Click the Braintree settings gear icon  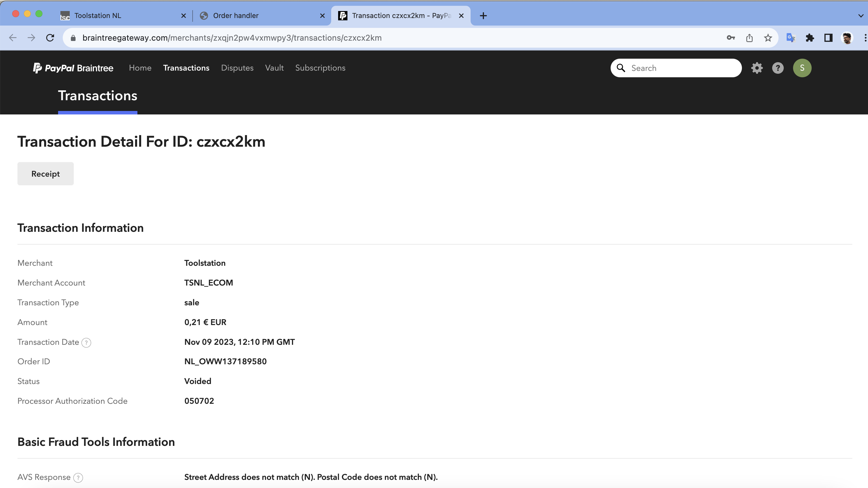[x=757, y=68]
